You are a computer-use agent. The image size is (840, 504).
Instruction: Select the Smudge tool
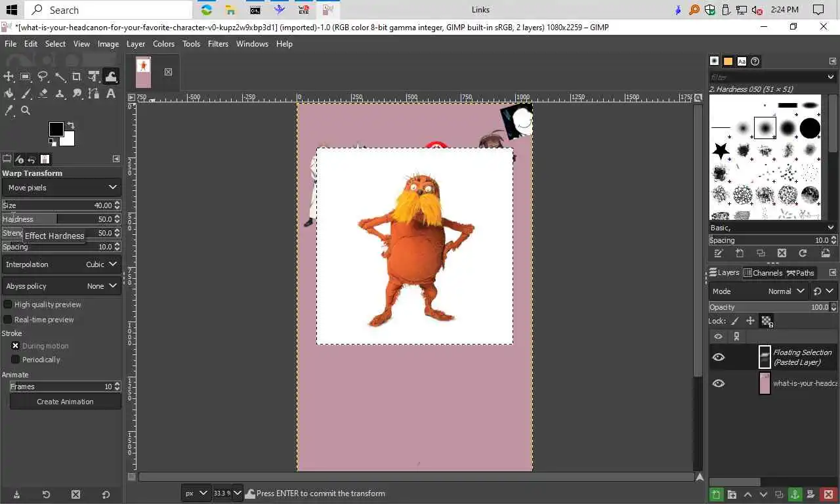click(77, 94)
